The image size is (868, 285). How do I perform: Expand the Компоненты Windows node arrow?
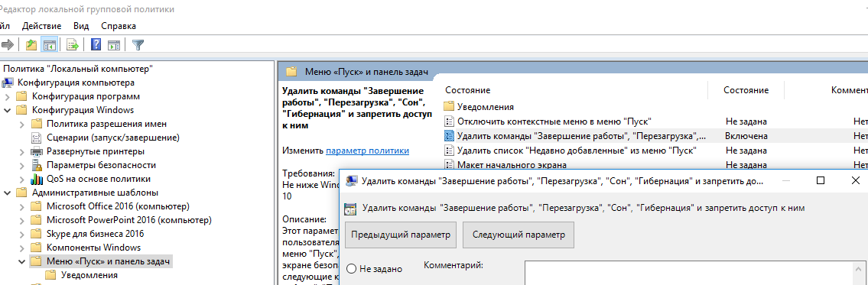(22, 248)
